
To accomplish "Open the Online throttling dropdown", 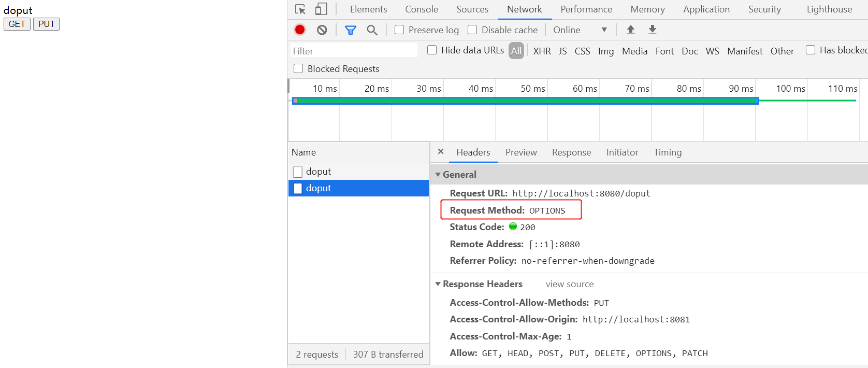I will pos(580,30).
